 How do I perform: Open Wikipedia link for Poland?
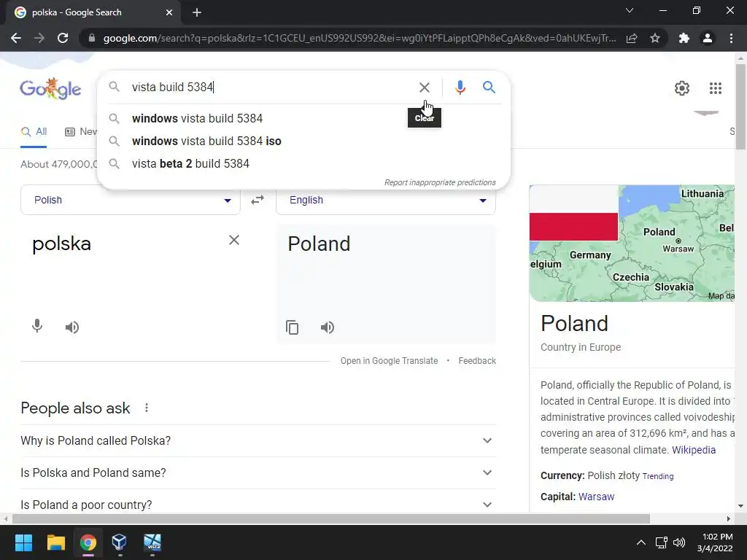tap(693, 450)
